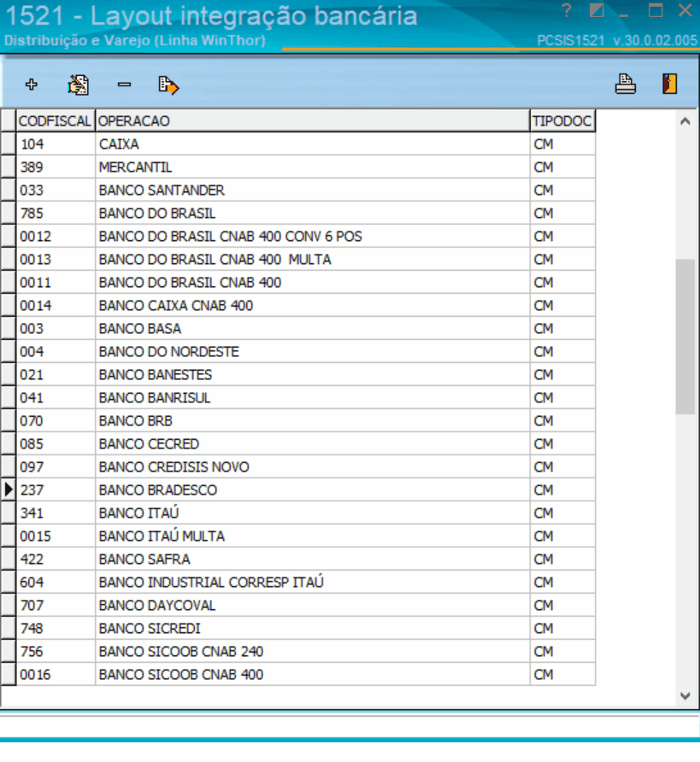This screenshot has width=700, height=762.
Task: Click the export layout arrow icon
Action: 168,85
